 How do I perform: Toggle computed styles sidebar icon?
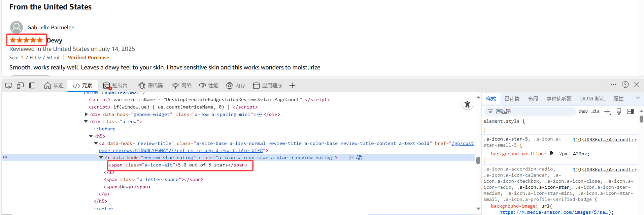click(630, 112)
